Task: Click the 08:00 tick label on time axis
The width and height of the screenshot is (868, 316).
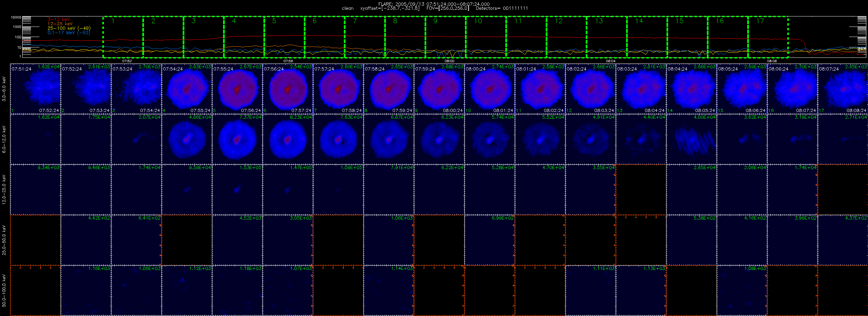Action: (x=449, y=61)
